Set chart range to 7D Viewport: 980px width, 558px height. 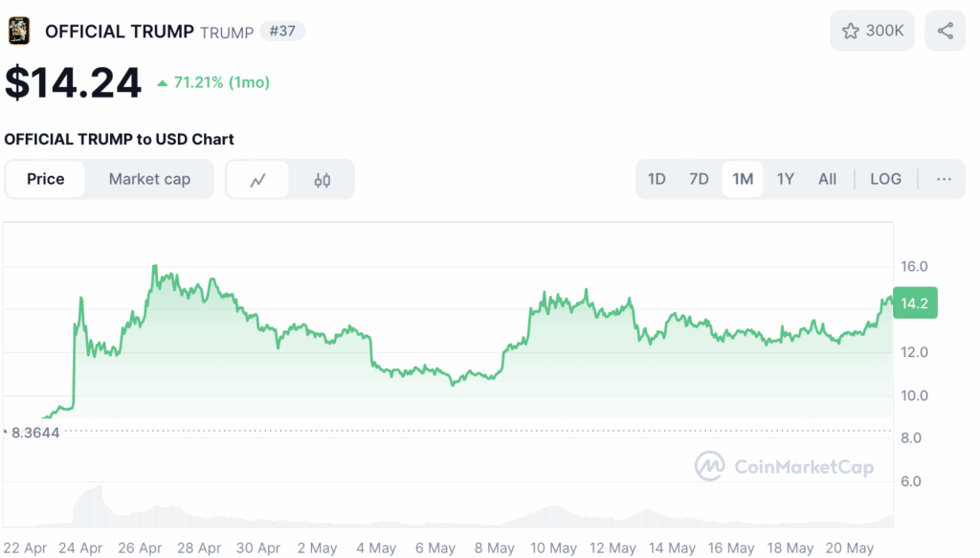[699, 179]
